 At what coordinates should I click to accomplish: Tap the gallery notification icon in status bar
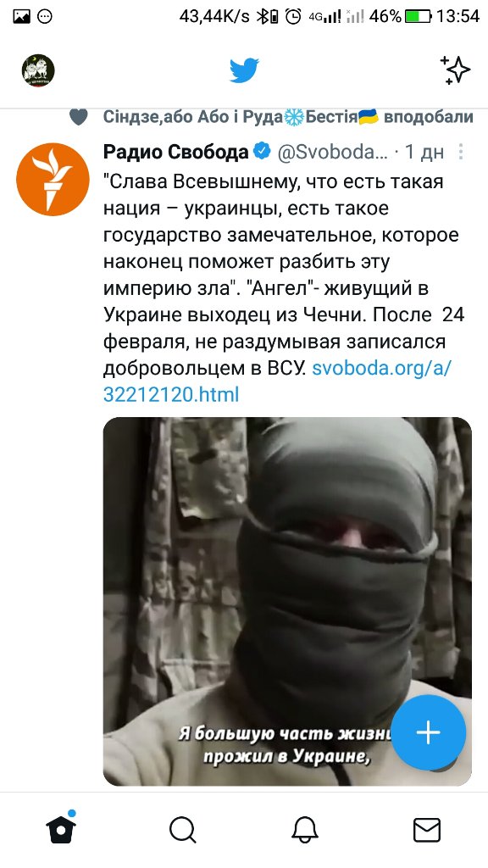tap(21, 17)
